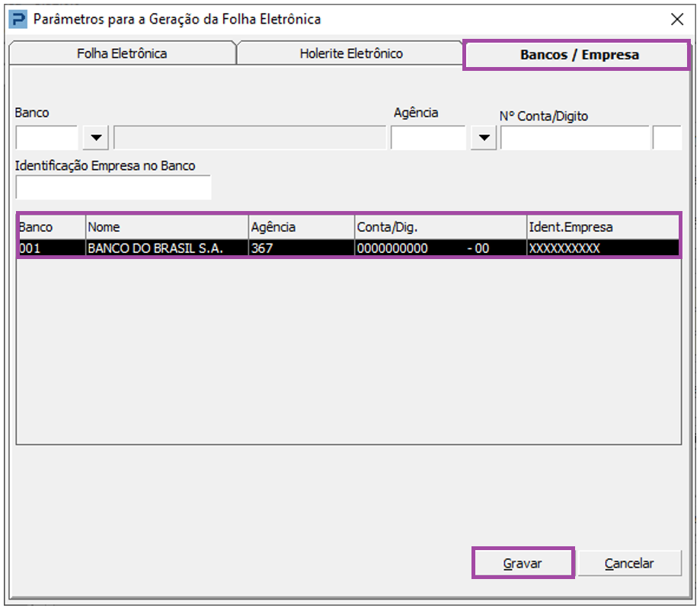Expand the Banco dropdown arrow
This screenshot has width=700, height=608.
click(x=96, y=138)
